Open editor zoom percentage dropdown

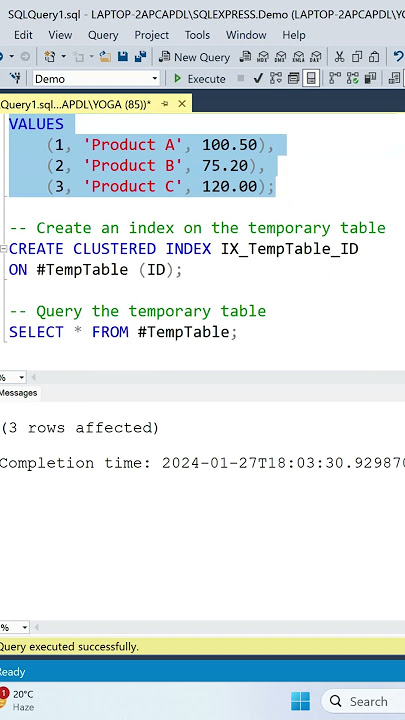22,378
